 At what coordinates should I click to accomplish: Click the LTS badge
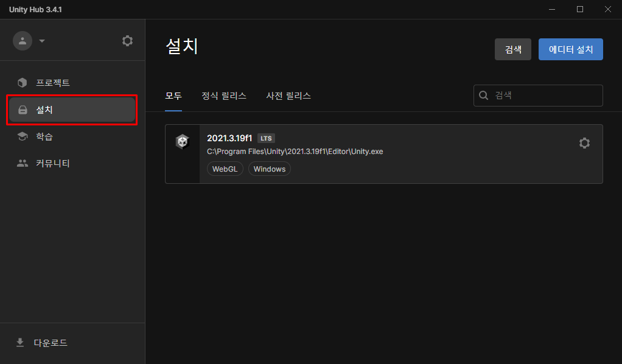tap(266, 138)
